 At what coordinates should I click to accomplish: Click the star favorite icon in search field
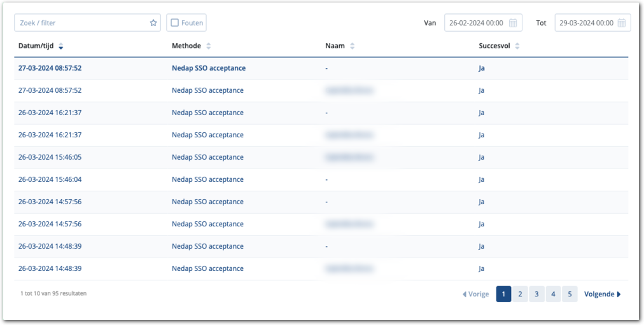coord(153,23)
